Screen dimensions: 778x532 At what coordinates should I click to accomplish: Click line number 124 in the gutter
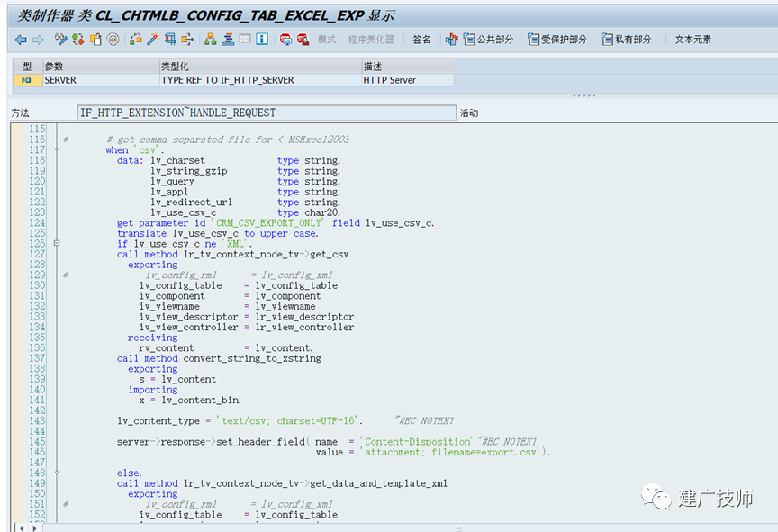pos(37,222)
